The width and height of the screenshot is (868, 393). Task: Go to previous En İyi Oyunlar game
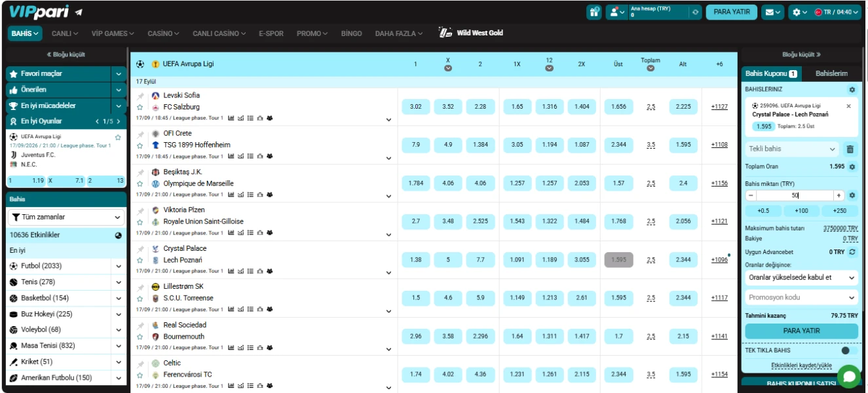click(98, 121)
